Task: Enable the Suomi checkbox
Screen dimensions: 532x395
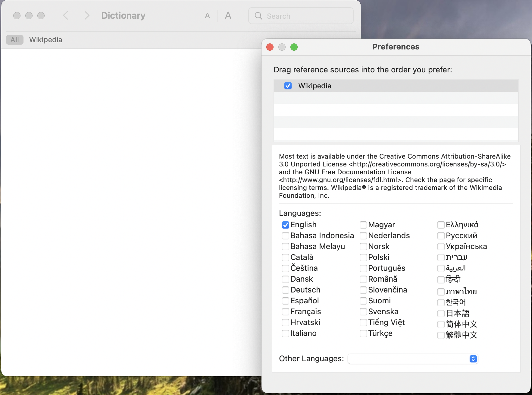Action: coord(363,301)
